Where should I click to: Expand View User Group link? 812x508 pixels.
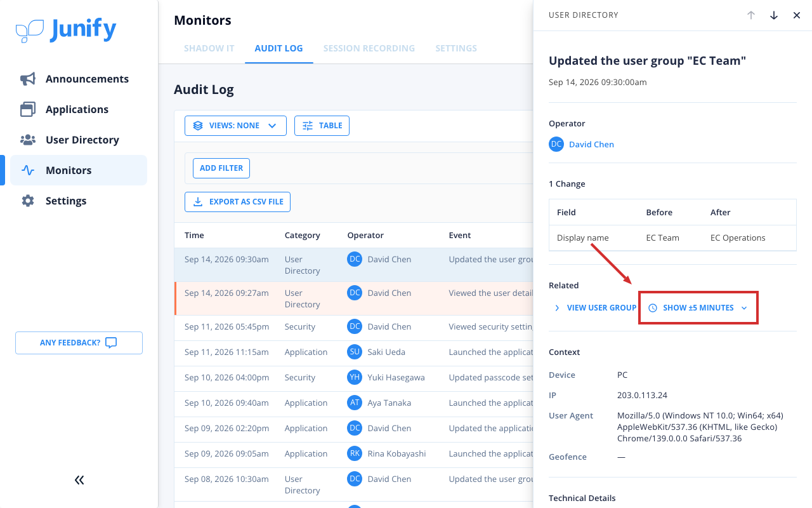click(x=595, y=308)
